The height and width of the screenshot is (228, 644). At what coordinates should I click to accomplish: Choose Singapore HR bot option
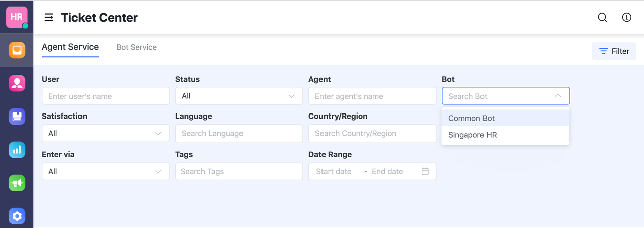pos(472,135)
